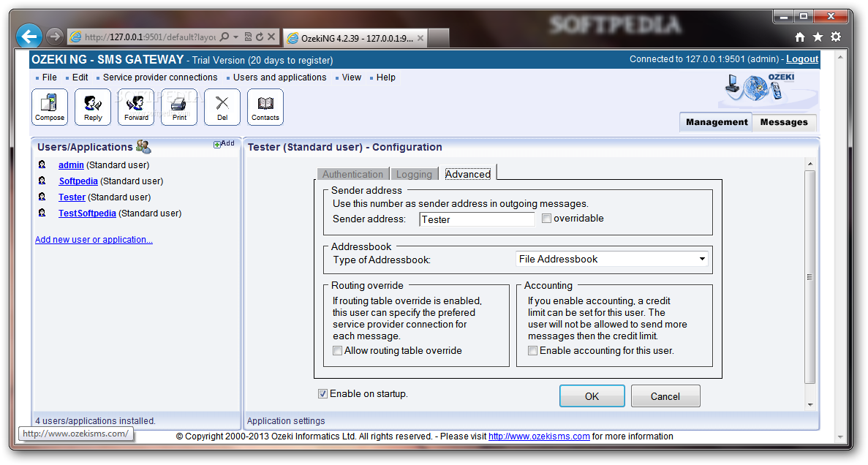This screenshot has width=868, height=465.
Task: Click the stop icon in address bar
Action: (x=271, y=37)
